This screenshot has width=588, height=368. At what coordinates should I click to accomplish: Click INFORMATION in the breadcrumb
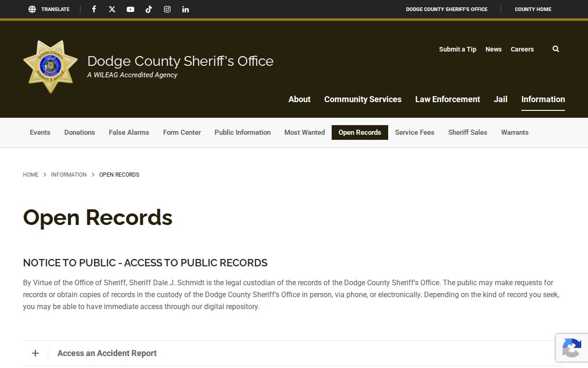pyautogui.click(x=68, y=175)
